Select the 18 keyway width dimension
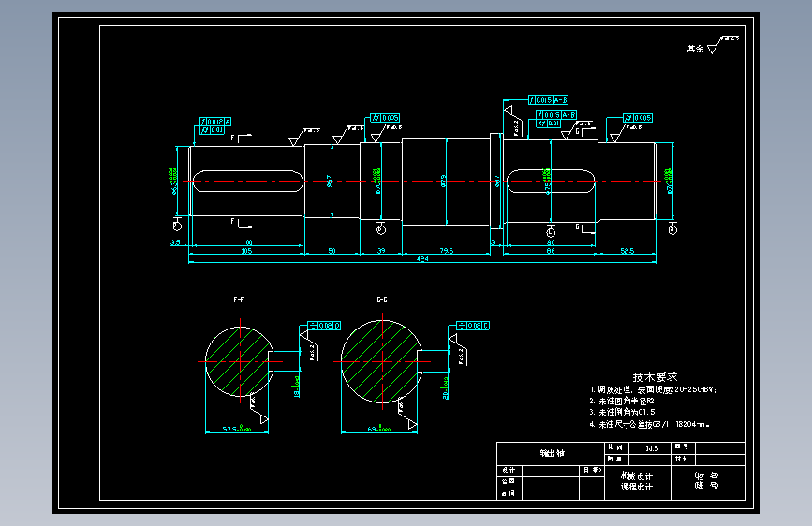The width and height of the screenshot is (812, 526). click(x=297, y=387)
